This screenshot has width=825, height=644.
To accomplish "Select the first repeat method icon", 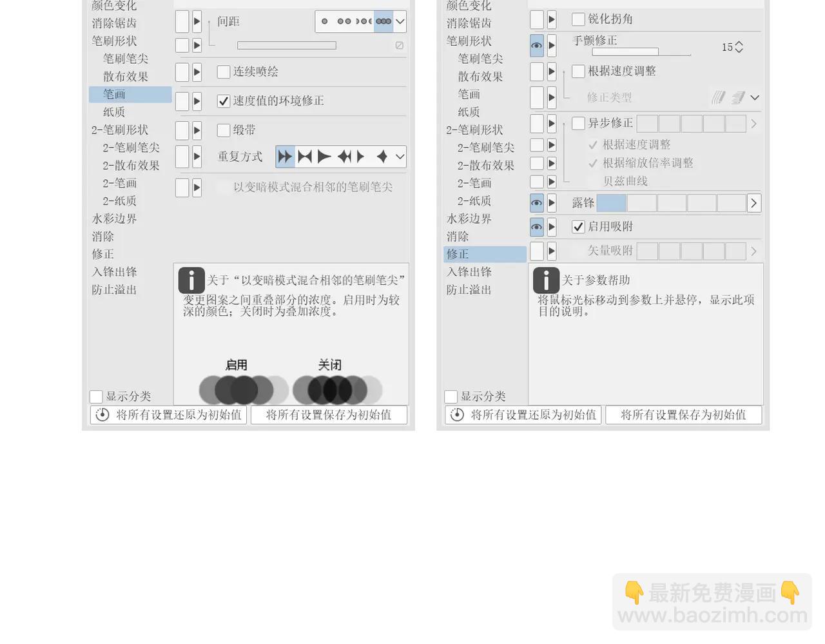I will point(285,157).
